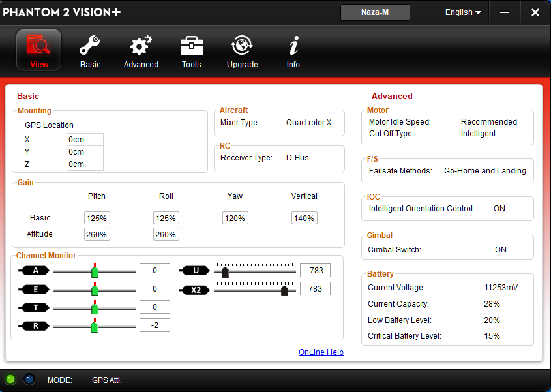Click channel X2 value box showing 783
Image resolution: width=551 pixels, height=392 pixels.
click(315, 289)
